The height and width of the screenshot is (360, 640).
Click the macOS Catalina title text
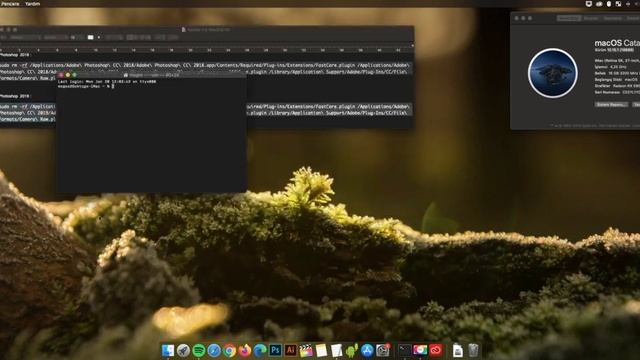[x=617, y=43]
